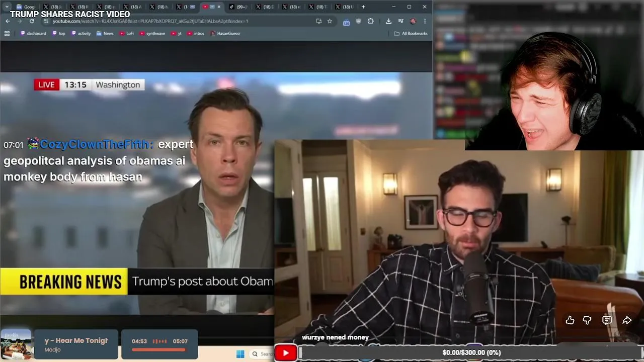Open the dashboard bookmark

[33, 33]
